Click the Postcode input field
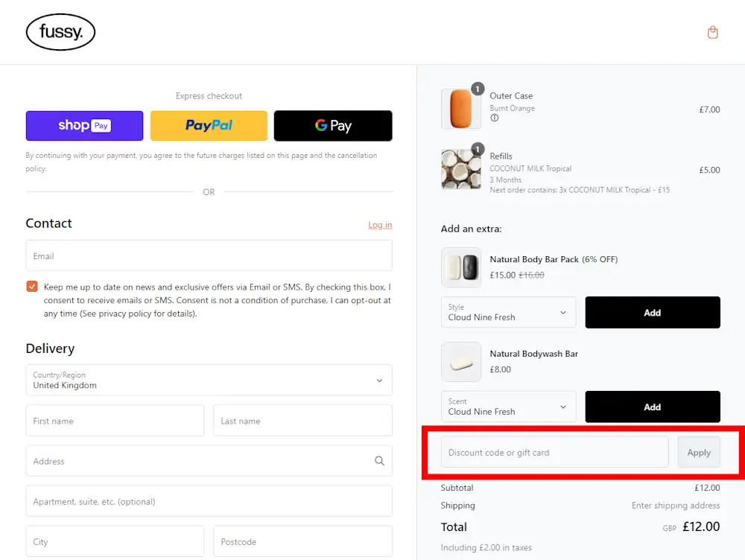Screen dimensions: 745x560 pos(302,541)
